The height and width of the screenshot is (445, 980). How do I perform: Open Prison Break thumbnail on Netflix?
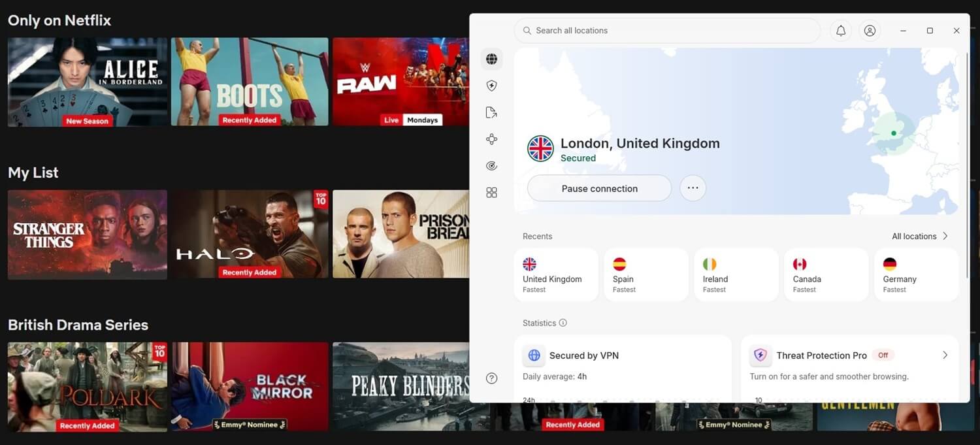click(x=400, y=235)
